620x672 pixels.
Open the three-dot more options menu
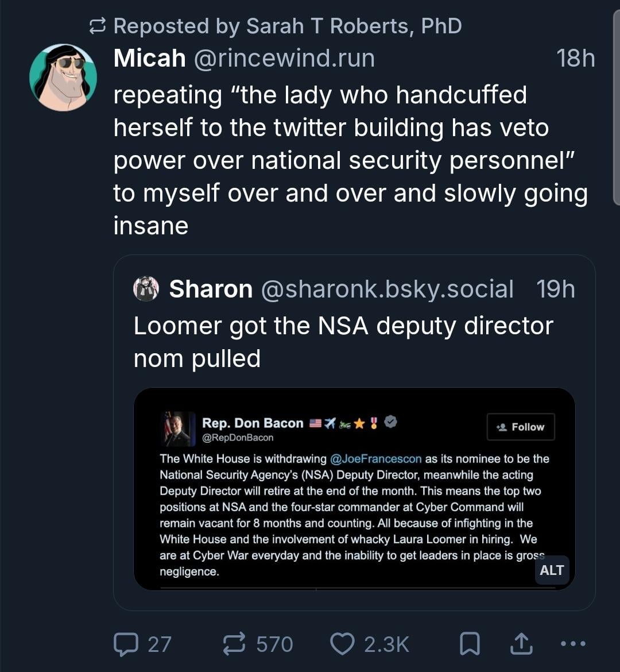[573, 644]
